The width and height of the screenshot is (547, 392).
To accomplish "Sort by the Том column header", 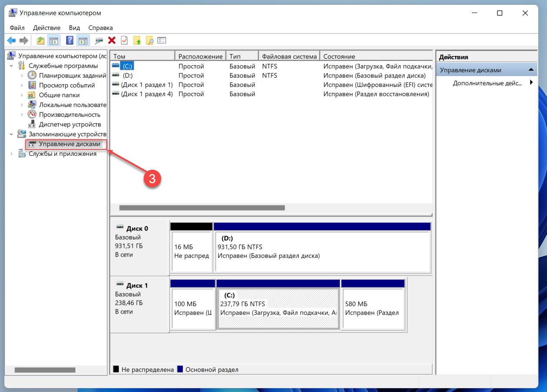I will point(143,56).
